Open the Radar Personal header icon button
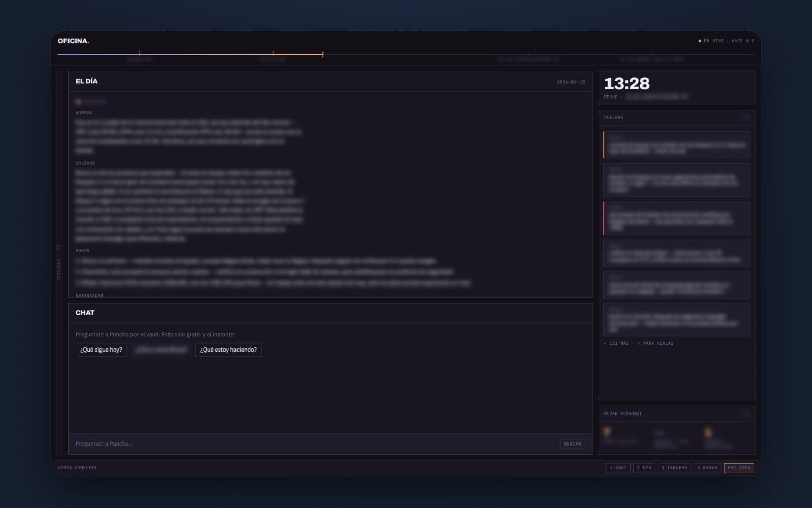This screenshot has height=508, width=812. coord(747,414)
